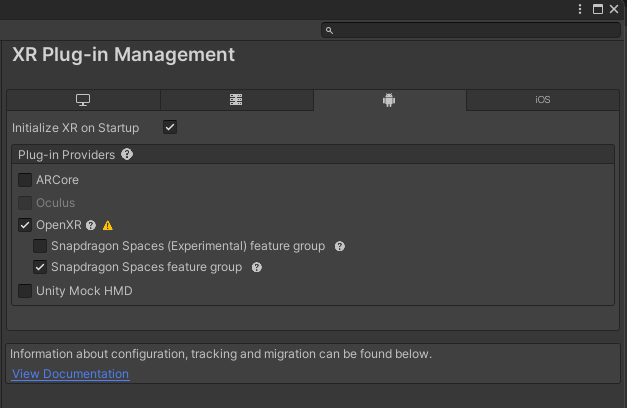The image size is (627, 408).
Task: Open the three-dot window options menu
Action: point(580,9)
